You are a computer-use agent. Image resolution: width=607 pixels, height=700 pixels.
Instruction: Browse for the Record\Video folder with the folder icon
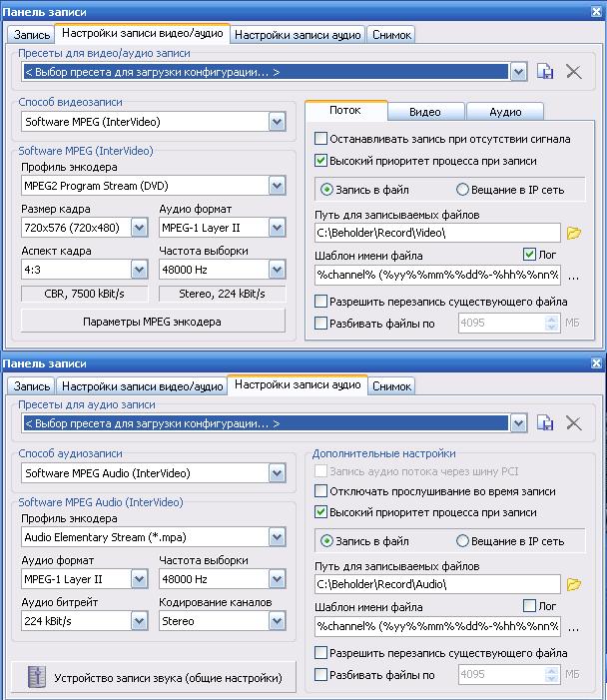pos(573,233)
